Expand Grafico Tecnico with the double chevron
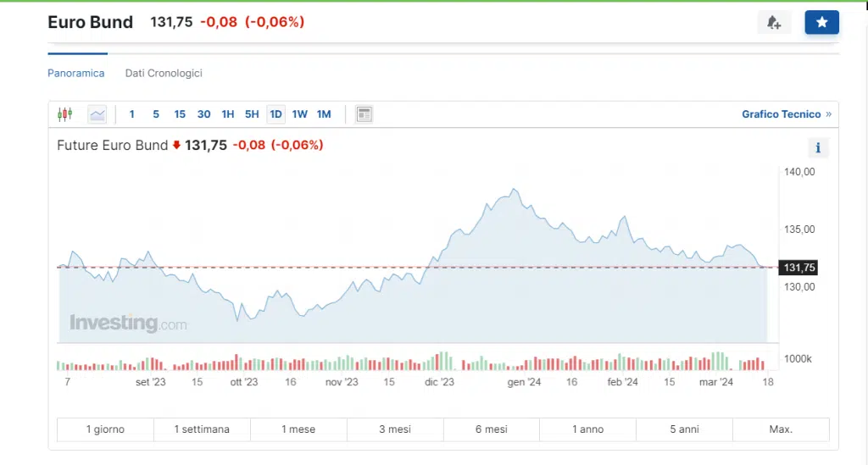 click(x=828, y=114)
